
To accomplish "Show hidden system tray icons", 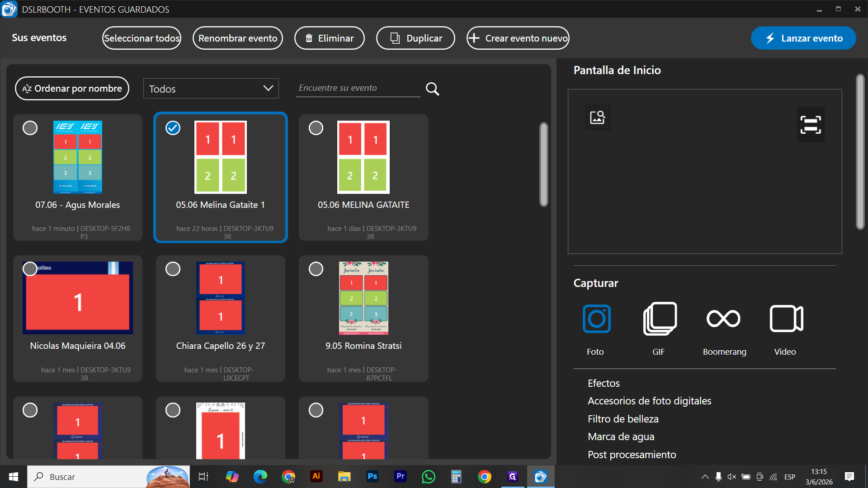I will (x=705, y=477).
